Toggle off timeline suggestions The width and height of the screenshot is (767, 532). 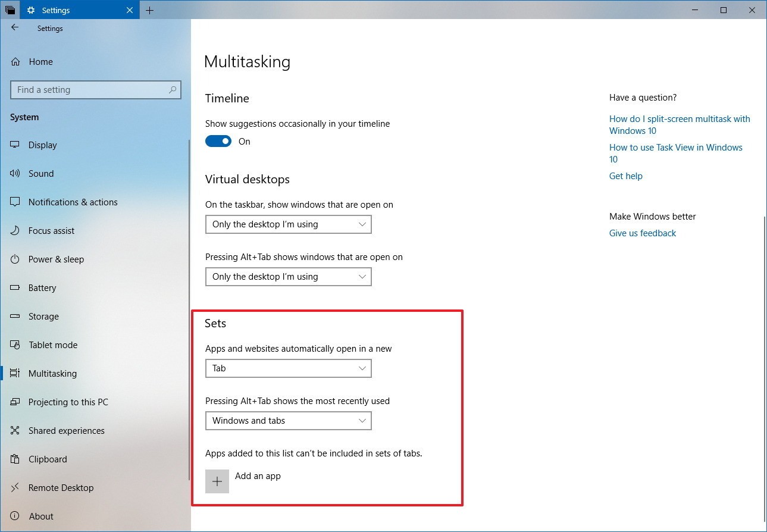(218, 141)
